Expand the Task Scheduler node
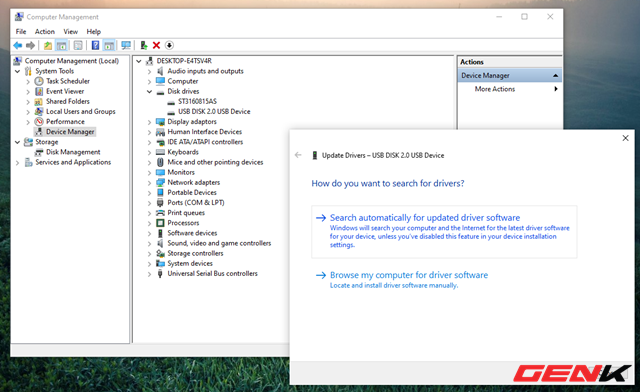 point(28,82)
